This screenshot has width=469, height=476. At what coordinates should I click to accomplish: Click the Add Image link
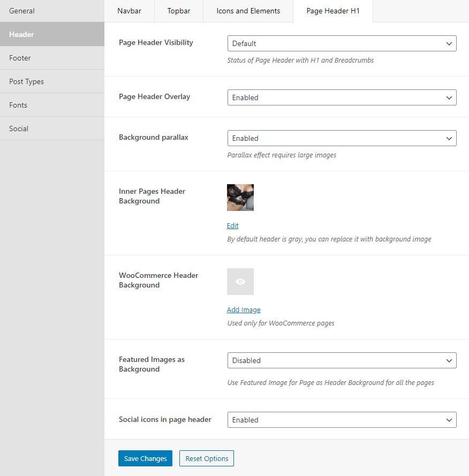click(244, 309)
